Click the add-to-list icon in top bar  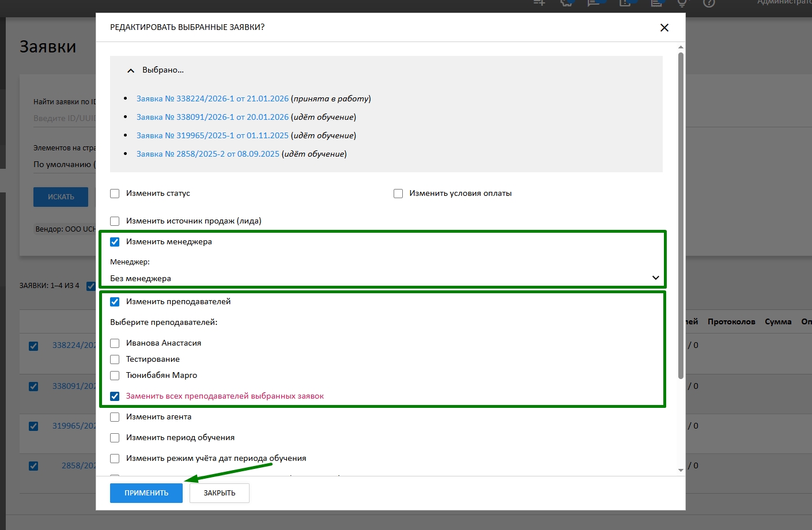click(539, 3)
